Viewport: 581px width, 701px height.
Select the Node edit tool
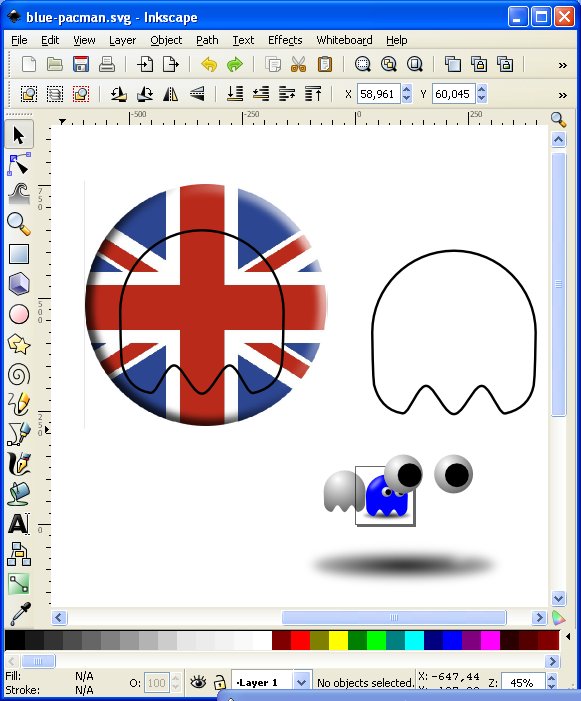[x=19, y=164]
